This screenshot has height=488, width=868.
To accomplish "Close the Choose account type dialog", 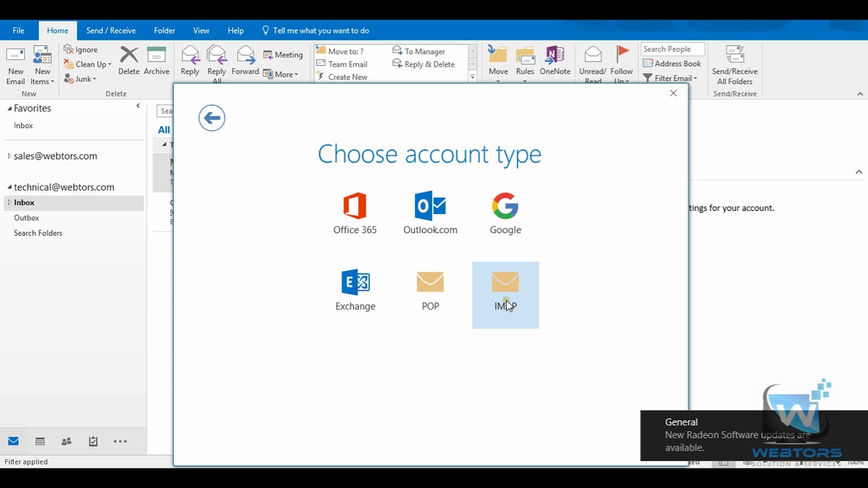I will (673, 94).
